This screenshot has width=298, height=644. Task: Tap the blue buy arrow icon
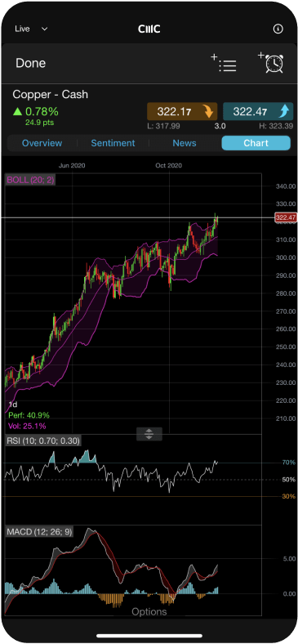pos(285,111)
